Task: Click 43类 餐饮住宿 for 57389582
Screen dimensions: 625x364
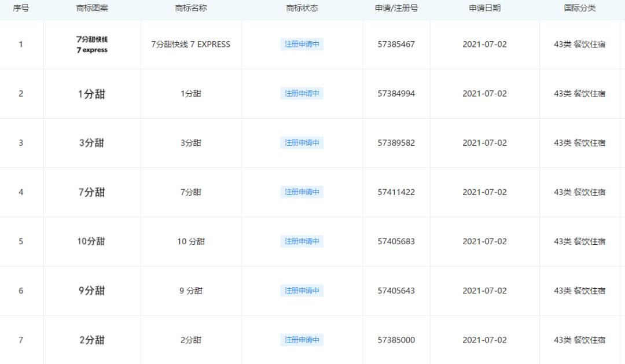Action: tap(579, 143)
